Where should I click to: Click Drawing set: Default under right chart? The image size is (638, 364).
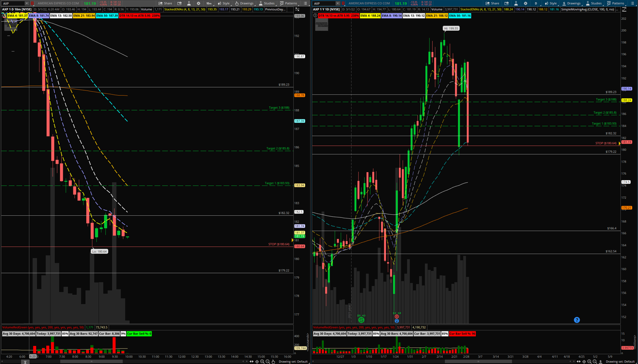(x=620, y=362)
